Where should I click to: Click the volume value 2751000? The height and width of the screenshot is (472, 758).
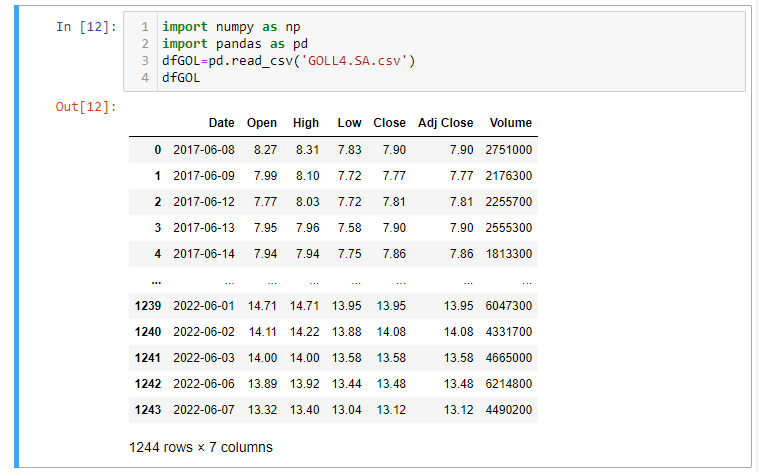pos(508,150)
